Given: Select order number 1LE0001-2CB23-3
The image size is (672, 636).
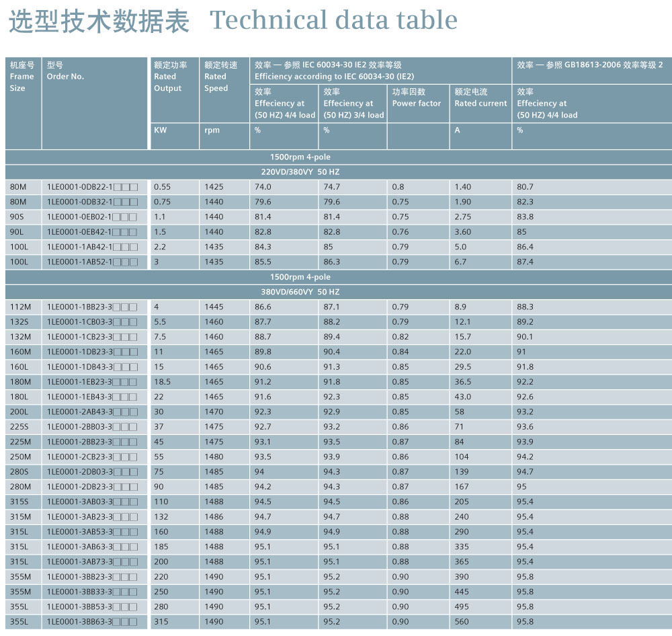Looking at the screenshot, I should pyautogui.click(x=92, y=456).
